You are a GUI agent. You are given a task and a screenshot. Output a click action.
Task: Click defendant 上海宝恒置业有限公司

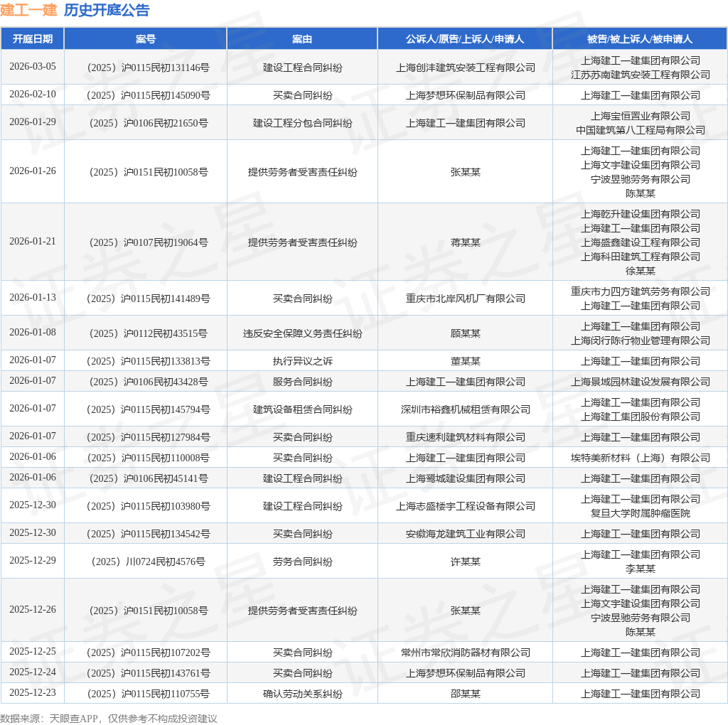click(641, 116)
